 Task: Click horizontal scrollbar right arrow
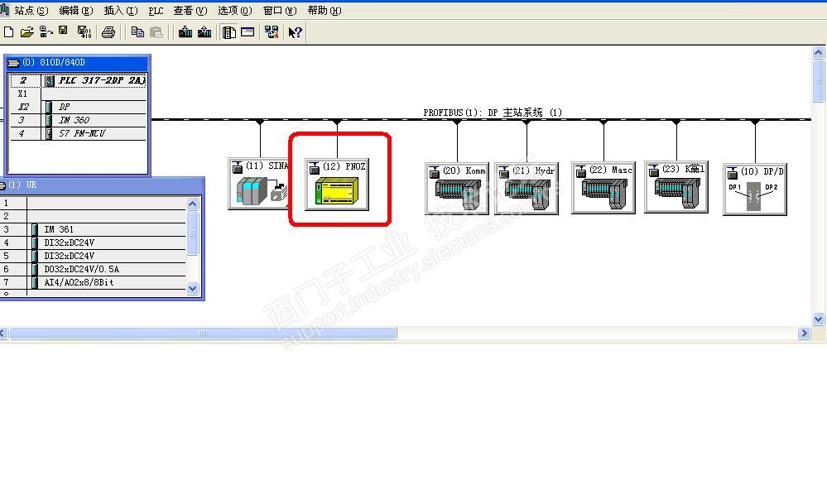[x=805, y=334]
